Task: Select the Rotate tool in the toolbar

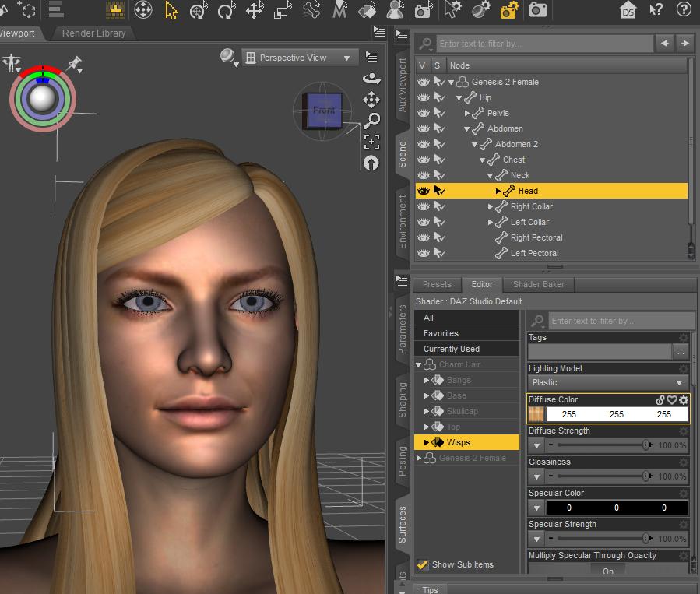Action: tap(226, 10)
